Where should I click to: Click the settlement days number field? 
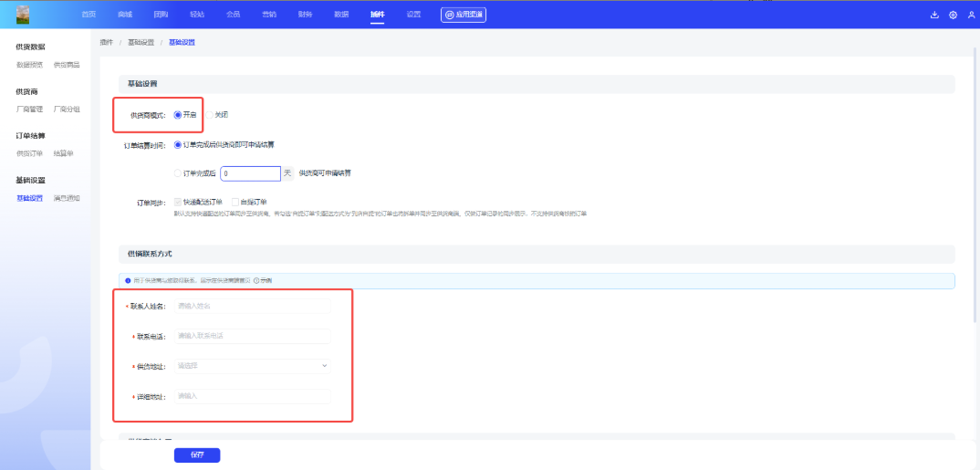click(249, 172)
